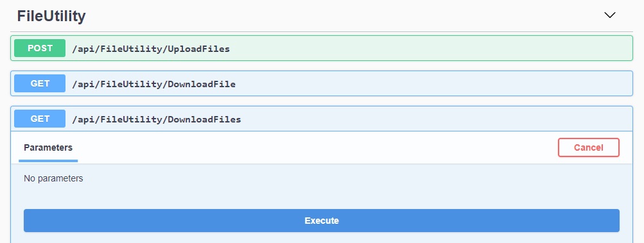
Task: Click the blank area beside the Parameters tab
Action: [317, 147]
